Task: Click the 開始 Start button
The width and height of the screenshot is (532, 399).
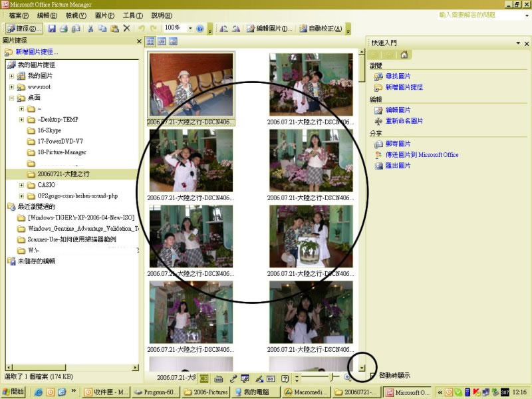Action: pos(13,392)
